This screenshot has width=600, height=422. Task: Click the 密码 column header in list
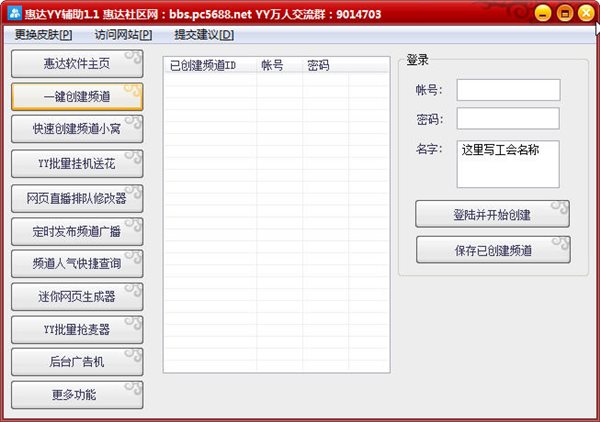(x=326, y=65)
